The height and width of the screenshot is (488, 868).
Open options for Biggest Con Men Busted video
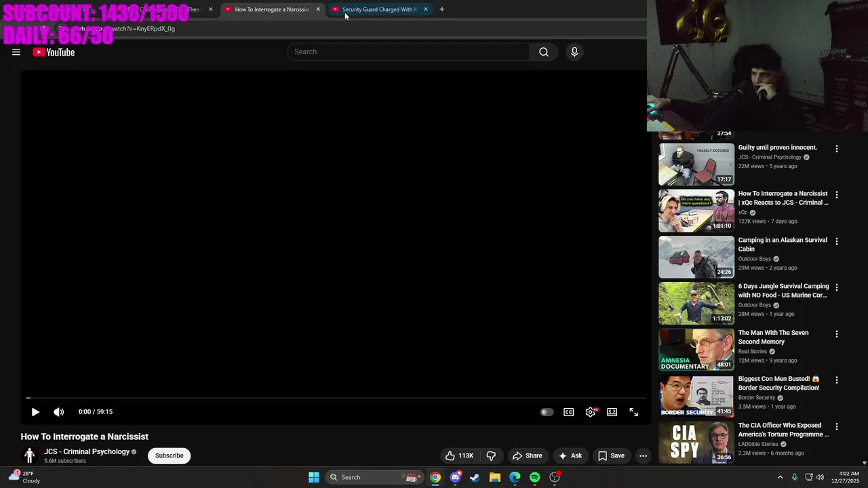[x=837, y=380]
